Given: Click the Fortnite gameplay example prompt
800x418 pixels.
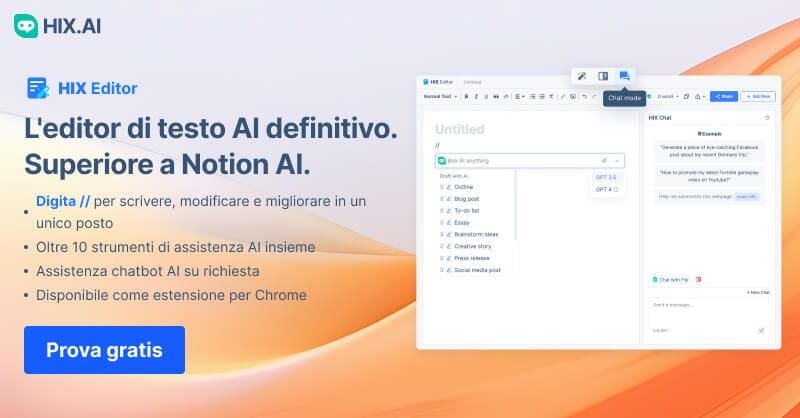Looking at the screenshot, I should pos(709,176).
